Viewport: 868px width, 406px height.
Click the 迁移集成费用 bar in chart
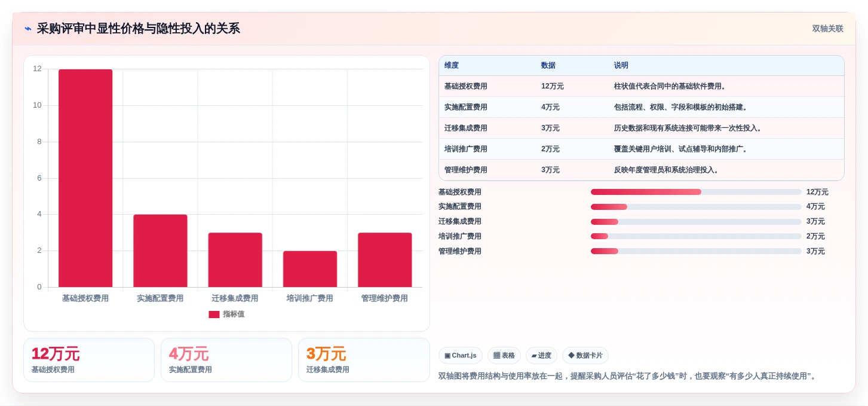tap(235, 260)
